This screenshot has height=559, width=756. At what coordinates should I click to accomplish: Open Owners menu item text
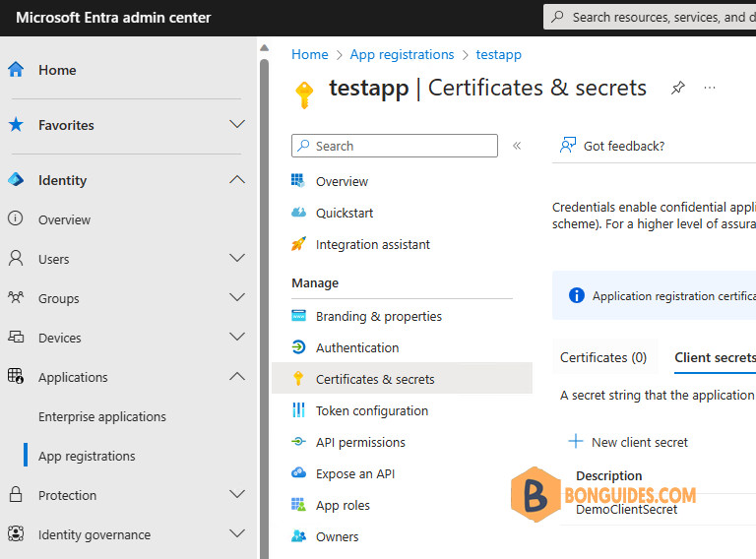337,536
